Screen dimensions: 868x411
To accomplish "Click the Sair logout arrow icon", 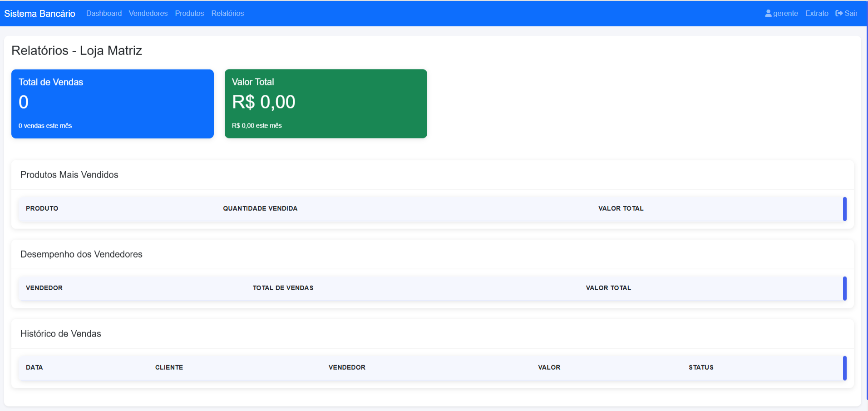I will coord(839,13).
